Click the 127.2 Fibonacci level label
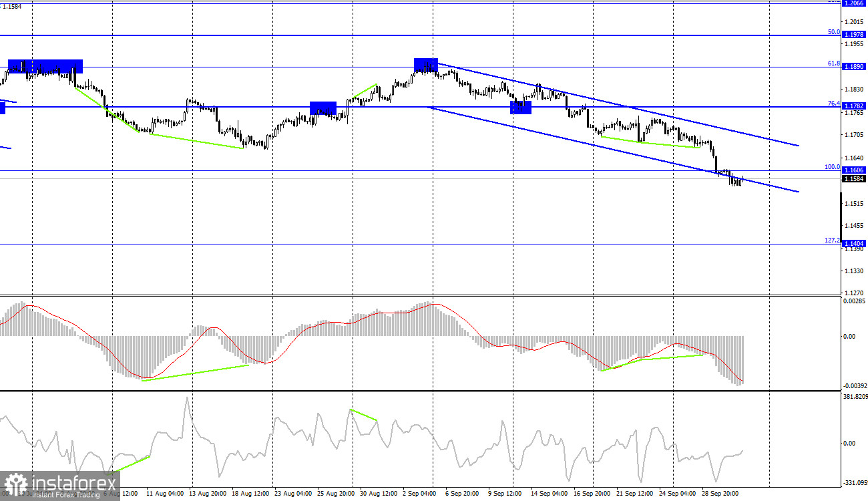Image resolution: width=868 pixels, height=501 pixels. coord(832,240)
